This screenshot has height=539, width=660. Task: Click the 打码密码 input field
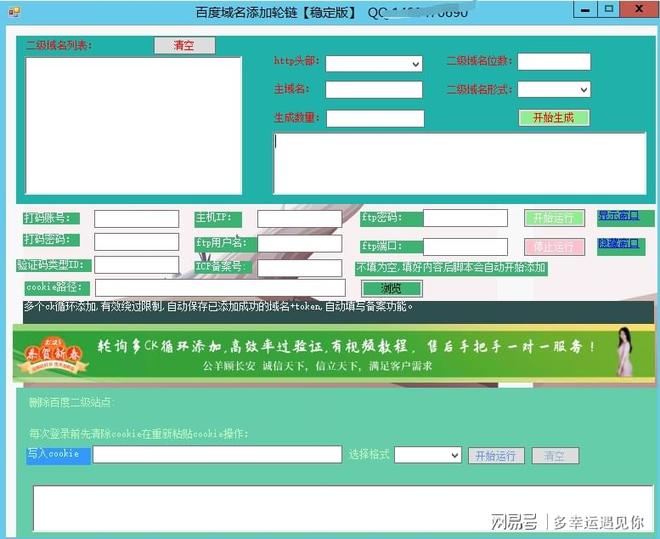pyautogui.click(x=136, y=242)
